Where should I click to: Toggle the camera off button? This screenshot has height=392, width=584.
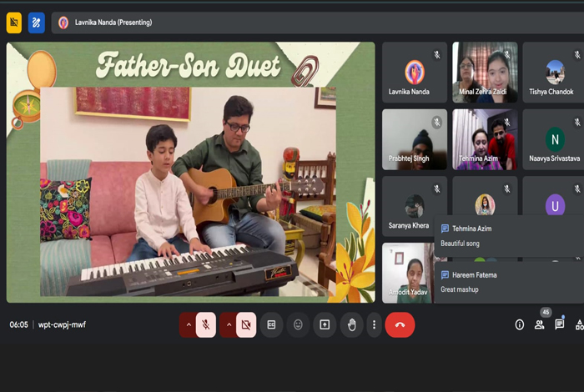246,325
